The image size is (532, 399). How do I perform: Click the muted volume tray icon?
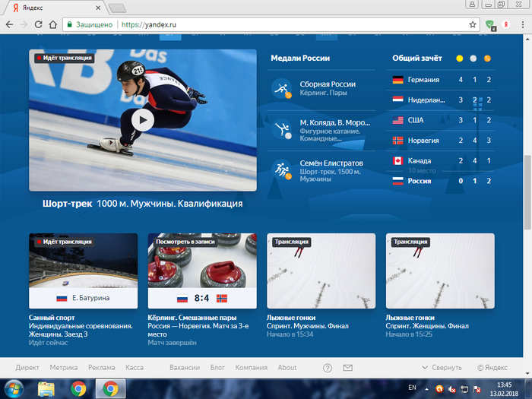click(x=451, y=389)
